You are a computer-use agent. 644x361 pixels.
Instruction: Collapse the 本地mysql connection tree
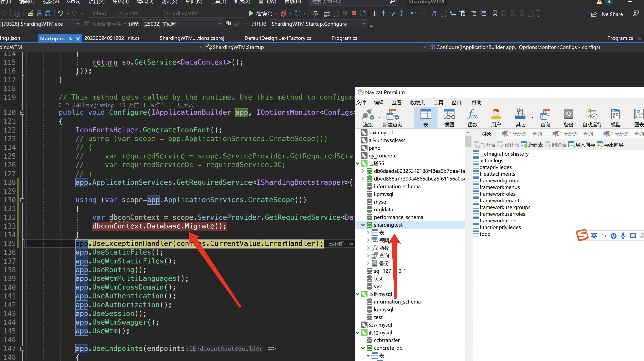pos(358,294)
